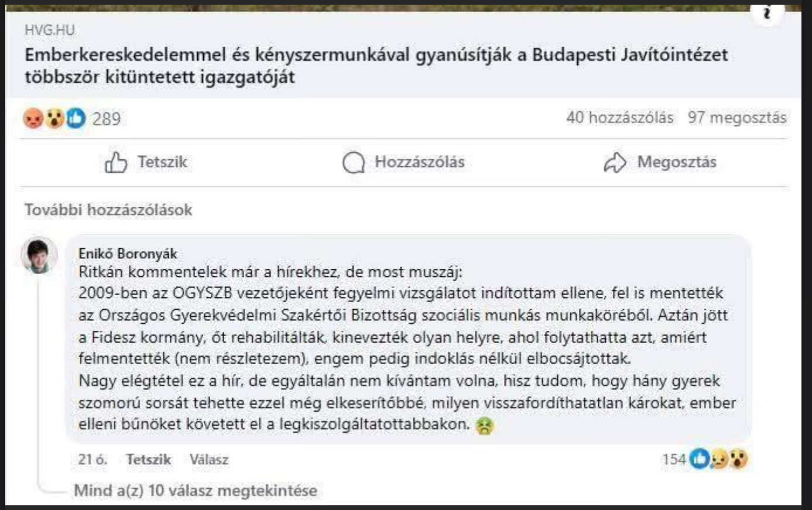The image size is (812, 510).
Task: Click the sad reaction emoji on the comment
Action: 719,460
